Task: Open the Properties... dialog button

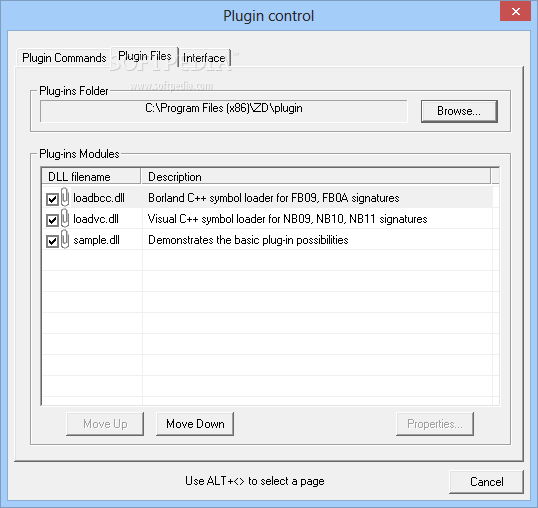Action: click(435, 424)
